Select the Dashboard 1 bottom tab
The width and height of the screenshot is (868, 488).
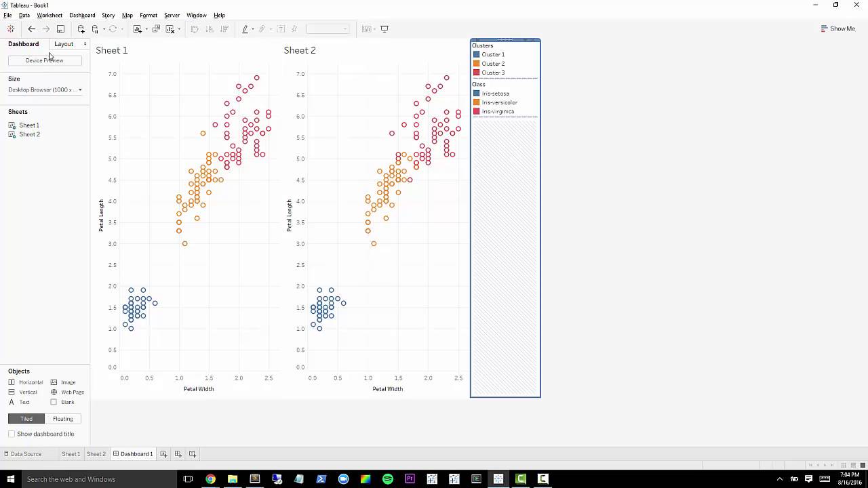click(x=133, y=454)
